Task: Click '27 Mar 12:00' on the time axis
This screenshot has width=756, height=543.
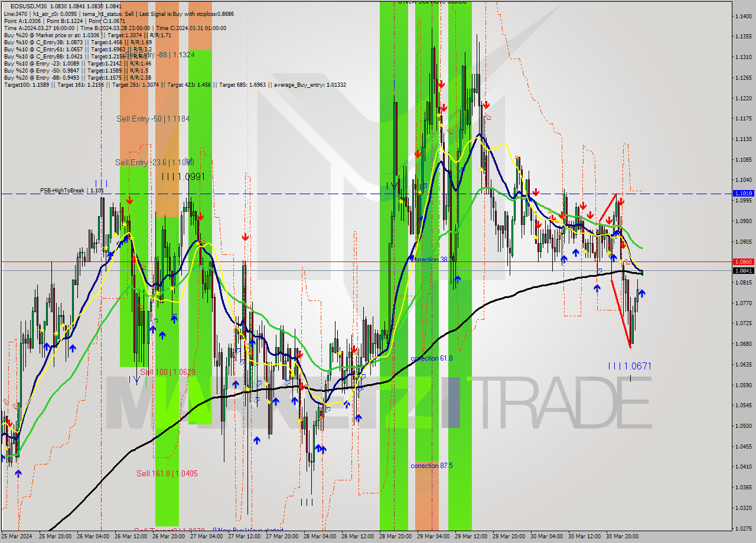Action: [245, 537]
